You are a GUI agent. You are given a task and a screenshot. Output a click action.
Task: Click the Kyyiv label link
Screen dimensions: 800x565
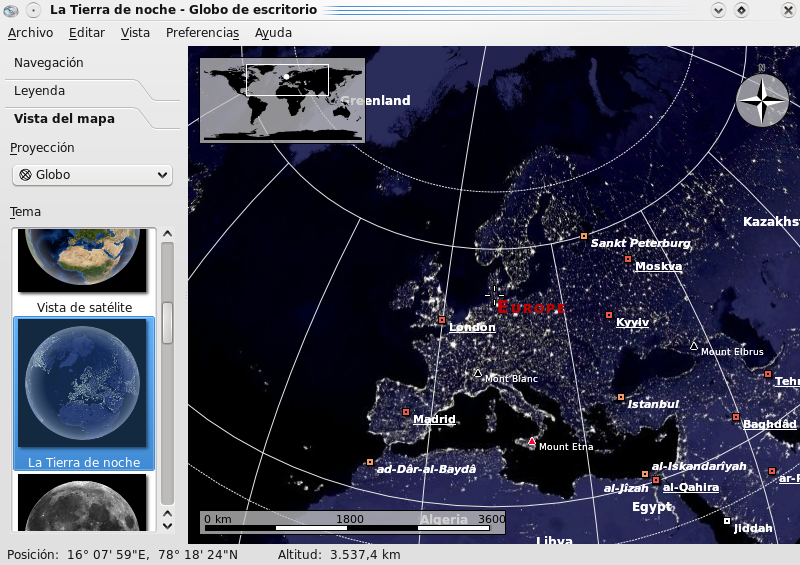tap(632, 322)
